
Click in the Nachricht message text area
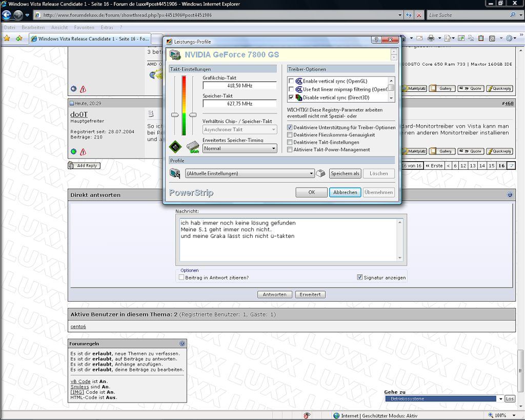(x=288, y=240)
